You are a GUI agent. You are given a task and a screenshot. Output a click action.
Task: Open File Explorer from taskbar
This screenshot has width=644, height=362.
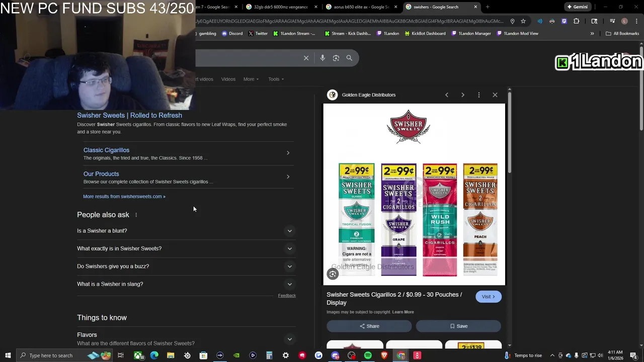click(171, 355)
